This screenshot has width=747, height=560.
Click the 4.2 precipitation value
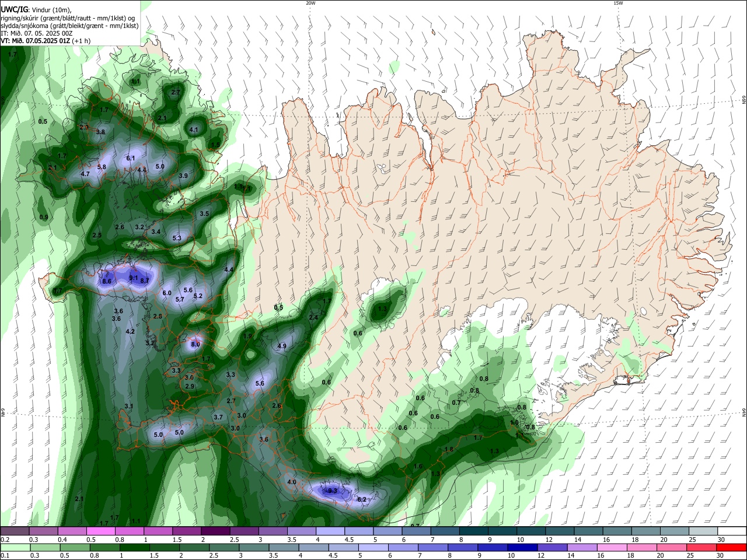[130, 331]
